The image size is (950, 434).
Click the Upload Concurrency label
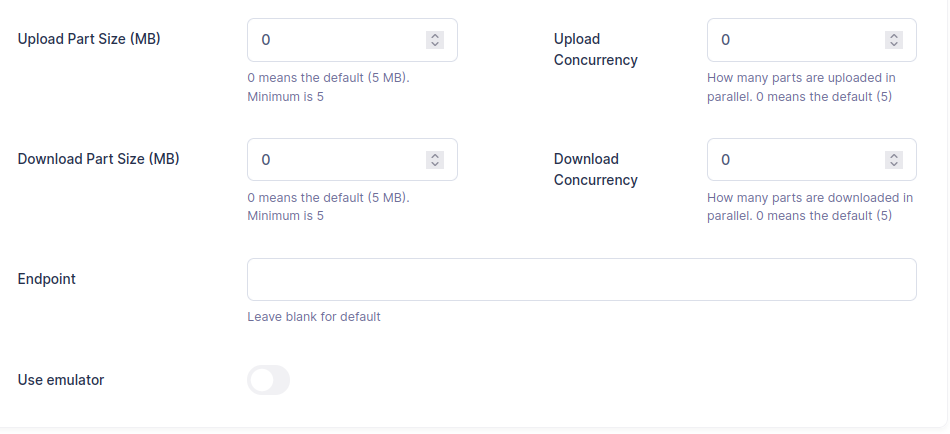coord(595,50)
